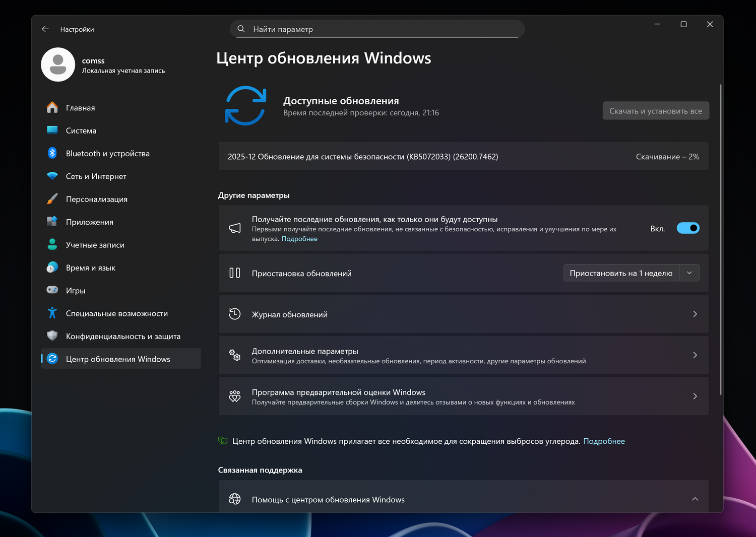The height and width of the screenshot is (537, 756).
Task: Click the Журнал обновлений label
Action: point(290,314)
